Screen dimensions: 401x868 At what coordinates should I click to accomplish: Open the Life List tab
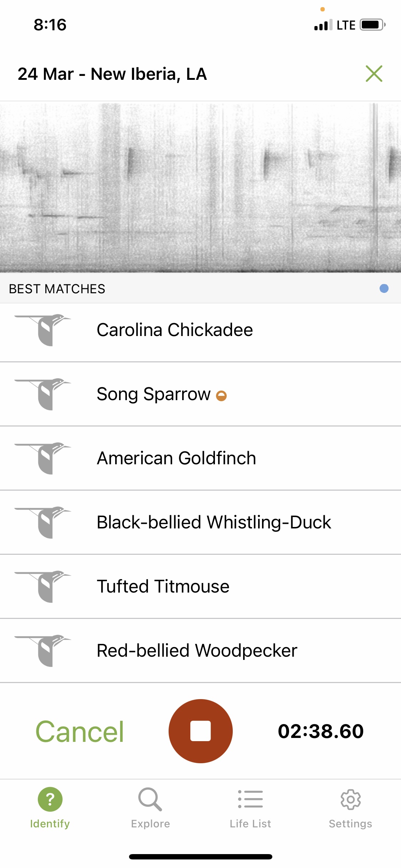click(250, 808)
